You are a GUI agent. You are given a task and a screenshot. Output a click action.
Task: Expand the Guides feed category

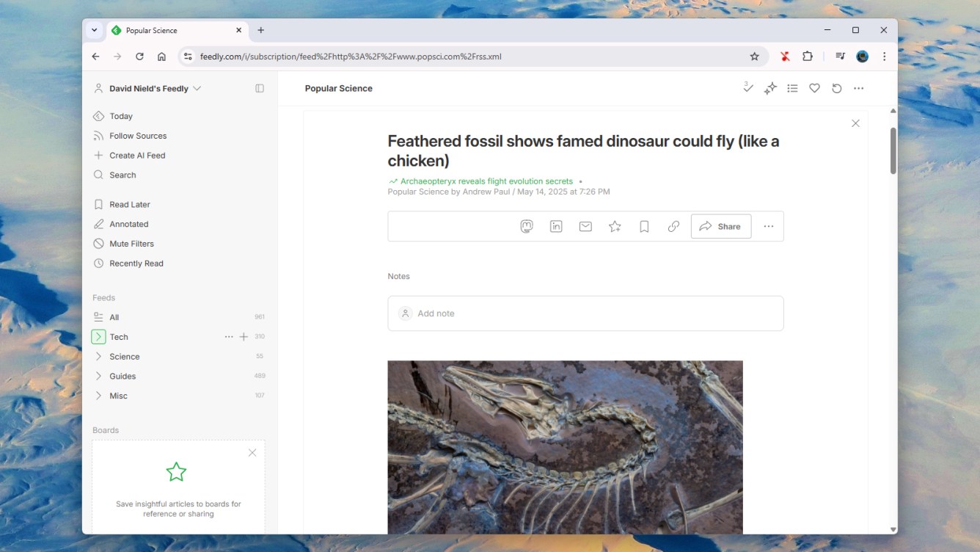tap(99, 376)
